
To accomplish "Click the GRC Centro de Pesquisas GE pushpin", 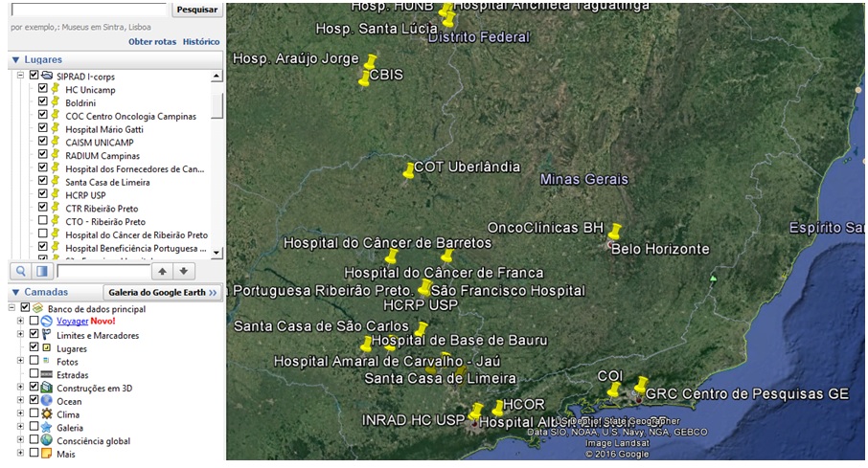I will click(641, 385).
